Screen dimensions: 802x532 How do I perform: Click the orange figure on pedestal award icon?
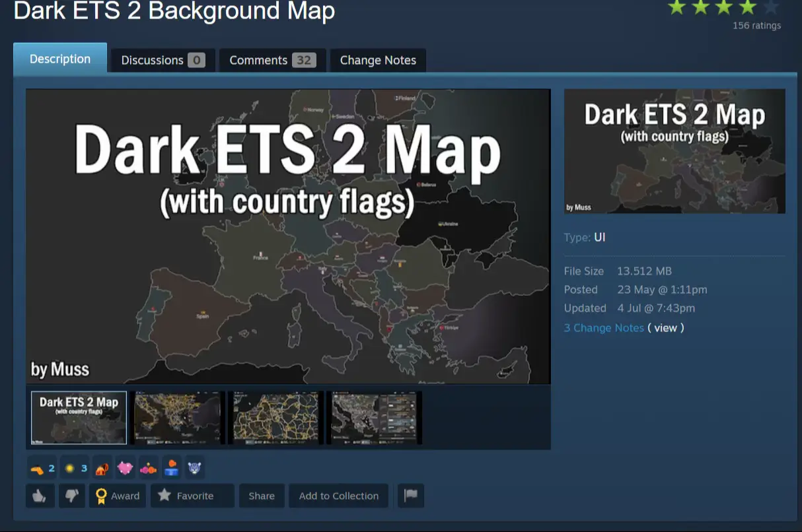tap(171, 469)
